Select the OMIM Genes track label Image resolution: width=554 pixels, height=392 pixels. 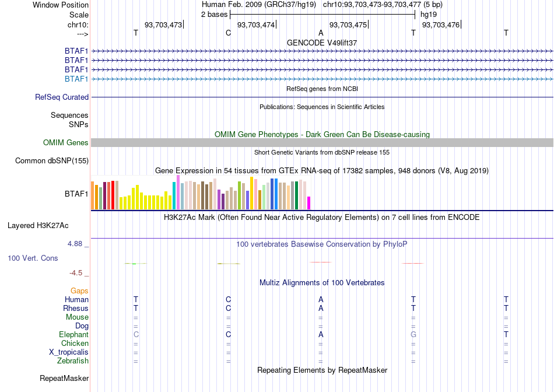(x=66, y=142)
